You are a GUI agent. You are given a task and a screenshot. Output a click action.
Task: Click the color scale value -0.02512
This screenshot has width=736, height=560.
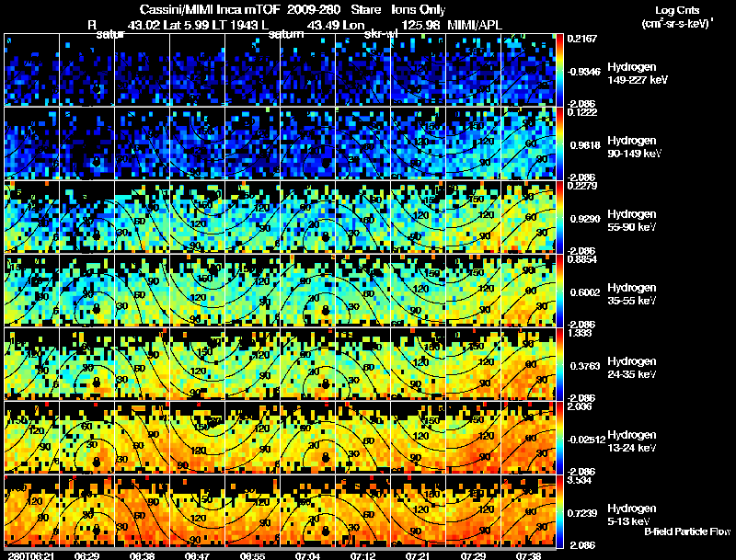click(586, 440)
